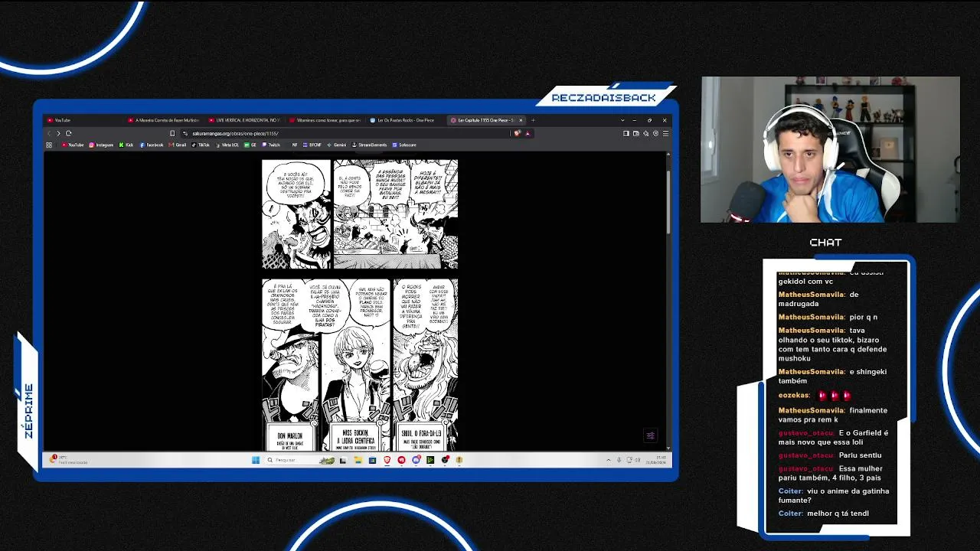The height and width of the screenshot is (551, 980).
Task: Open a new browser tab
Action: point(533,120)
